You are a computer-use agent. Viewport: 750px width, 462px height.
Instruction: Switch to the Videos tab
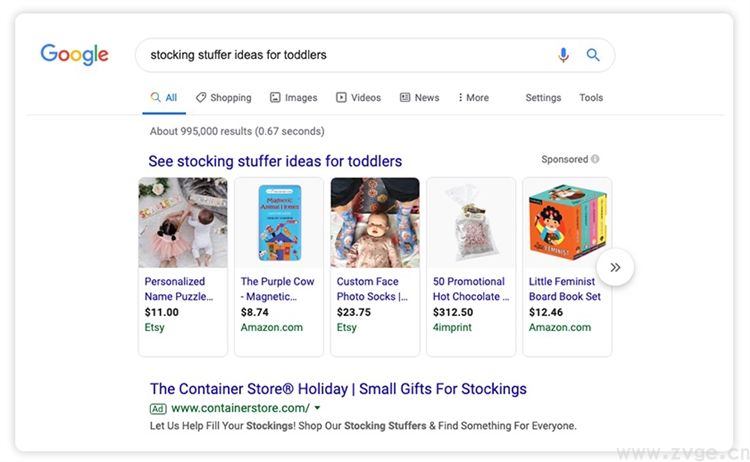click(358, 98)
